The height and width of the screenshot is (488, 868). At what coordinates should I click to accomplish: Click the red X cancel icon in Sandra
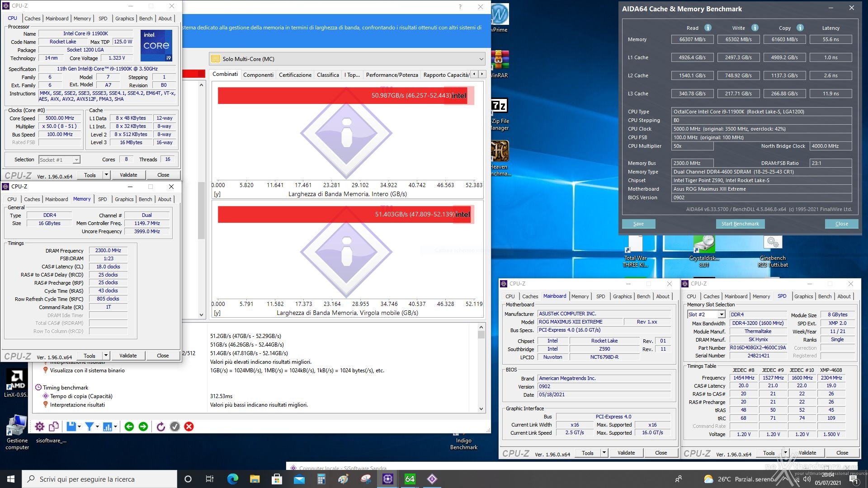pos(189,427)
